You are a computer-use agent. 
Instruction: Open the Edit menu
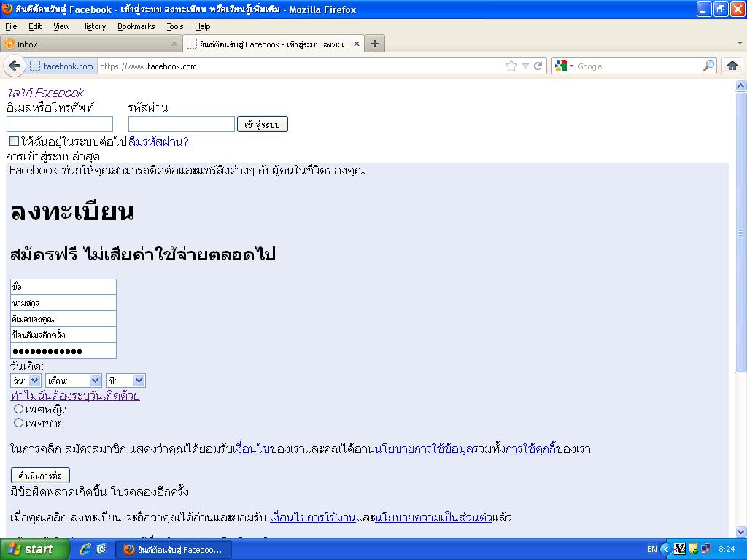pyautogui.click(x=35, y=26)
